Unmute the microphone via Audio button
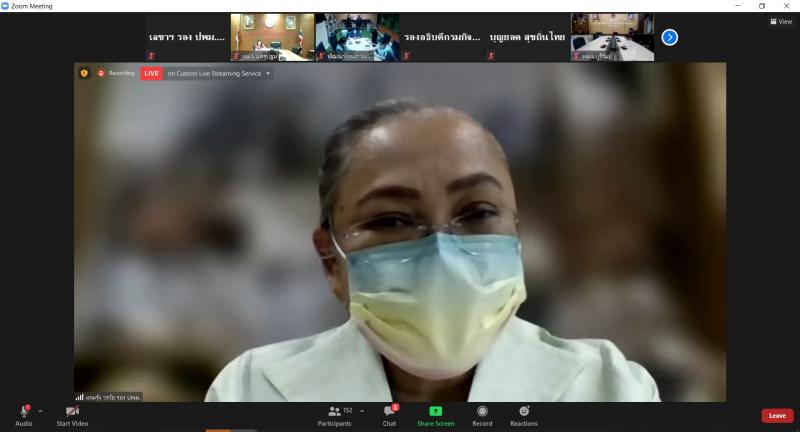Screen dimensions: 800x432 [x=24, y=415]
